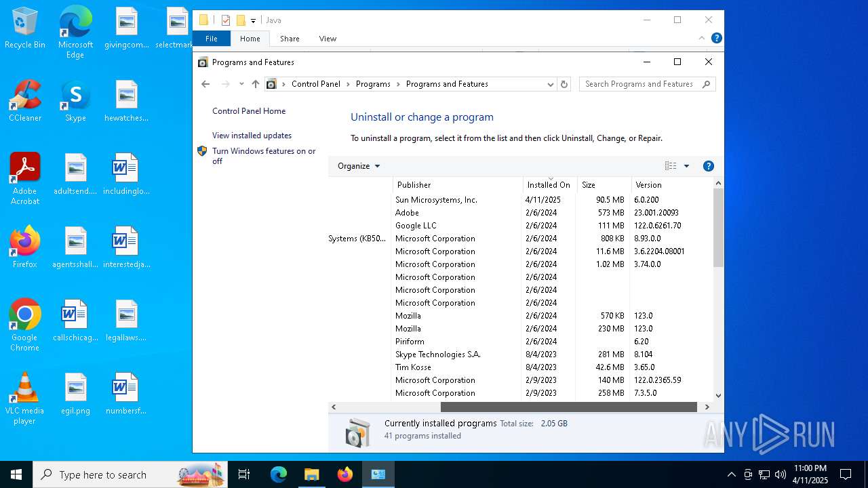This screenshot has height=488, width=868.
Task: Open Skype desktop shortcut
Action: pyautogui.click(x=75, y=102)
